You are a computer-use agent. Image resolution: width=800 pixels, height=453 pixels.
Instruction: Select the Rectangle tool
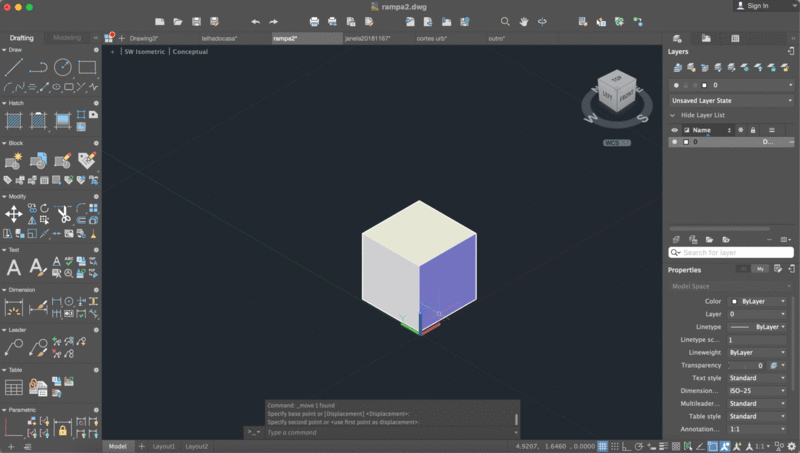(87, 67)
